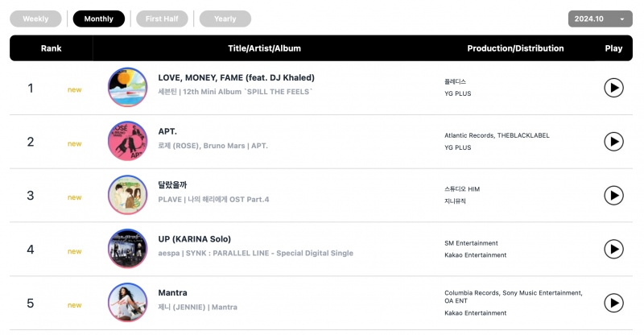Open SPILL THE FEELS album cover
The width and height of the screenshot is (644, 335).
coord(127,88)
